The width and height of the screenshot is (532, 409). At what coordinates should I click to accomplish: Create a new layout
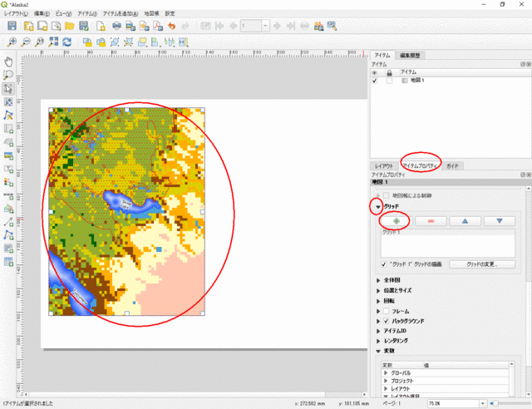(x=28, y=26)
